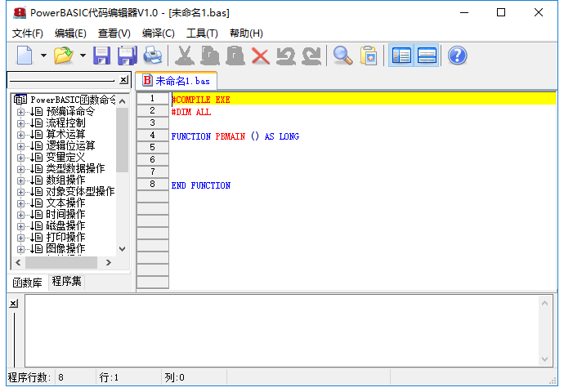Redo the last edit
This screenshot has width=564, height=392.
[x=311, y=56]
